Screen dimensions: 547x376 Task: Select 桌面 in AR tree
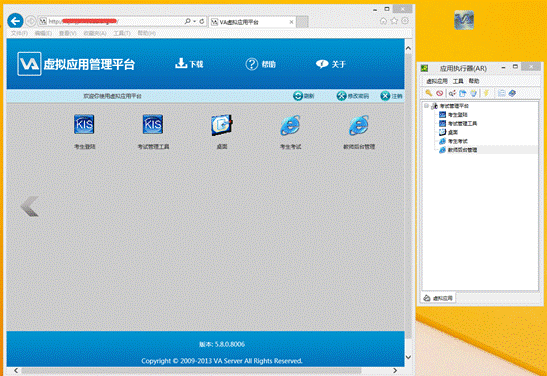[x=452, y=132]
